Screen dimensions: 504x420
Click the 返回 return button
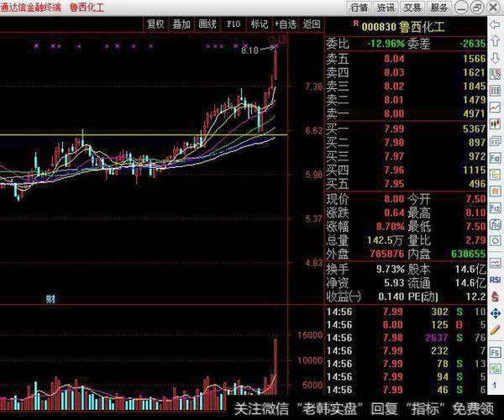pyautogui.click(x=312, y=24)
